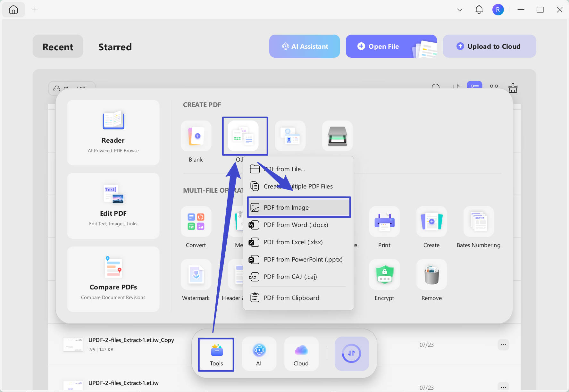Viewport: 569px width, 392px height.
Task: Click the Cloud icon in bottom dock
Action: coord(301,354)
